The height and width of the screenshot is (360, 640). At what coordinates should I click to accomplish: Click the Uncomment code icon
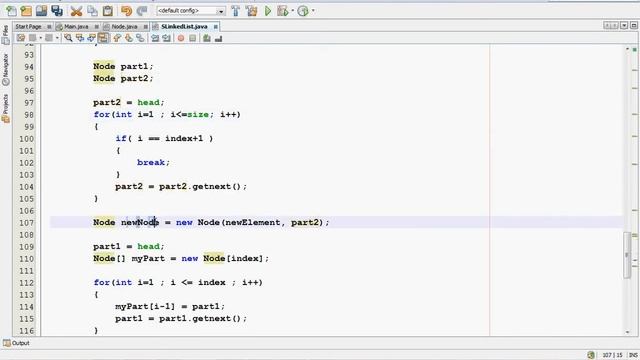click(218, 38)
